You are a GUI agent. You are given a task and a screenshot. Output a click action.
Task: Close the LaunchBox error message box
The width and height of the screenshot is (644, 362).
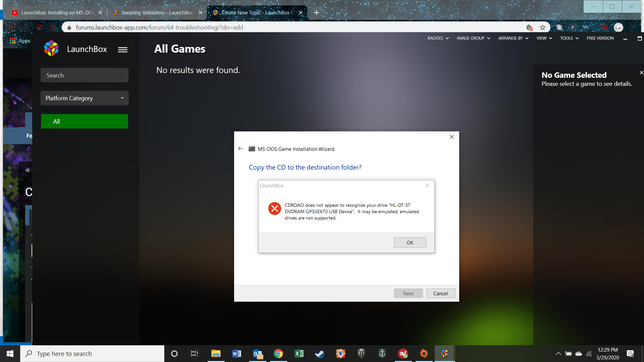[x=427, y=185]
